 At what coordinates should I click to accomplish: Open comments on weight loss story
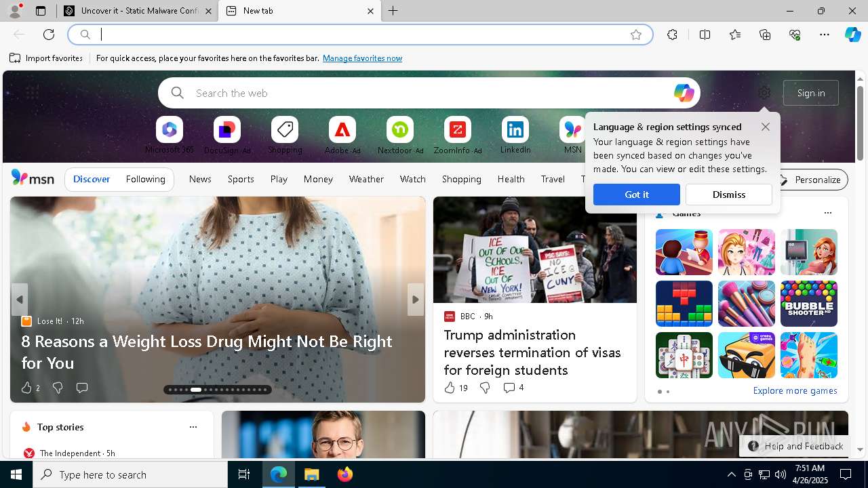pyautogui.click(x=82, y=388)
